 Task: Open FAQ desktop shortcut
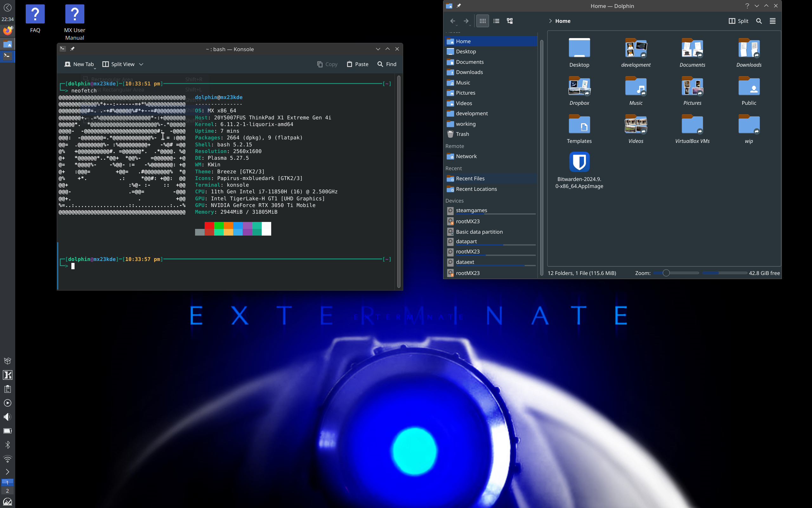(x=35, y=18)
